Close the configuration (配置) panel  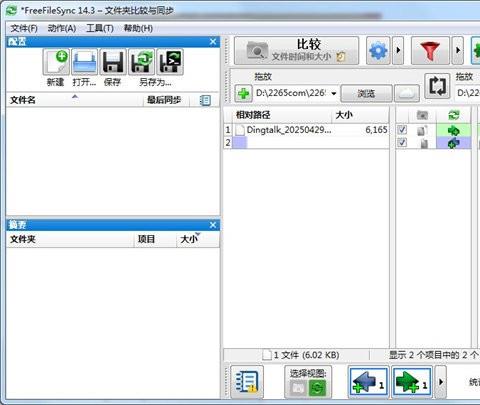pos(213,42)
